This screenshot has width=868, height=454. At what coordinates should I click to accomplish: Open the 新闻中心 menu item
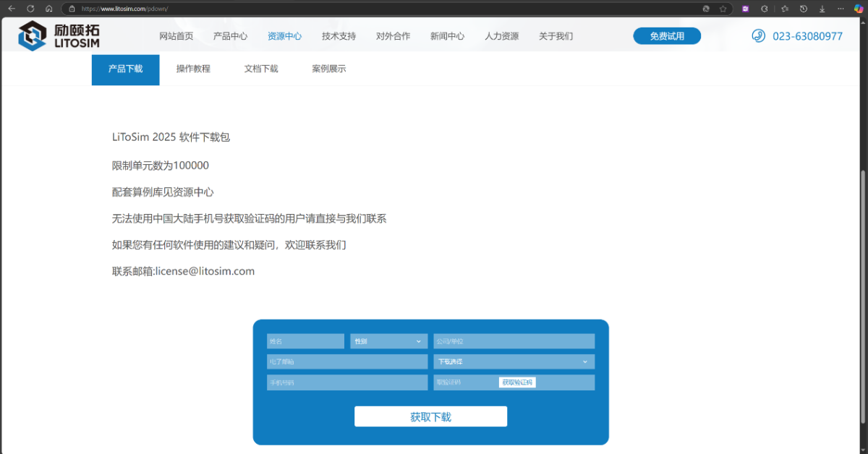[x=447, y=36]
